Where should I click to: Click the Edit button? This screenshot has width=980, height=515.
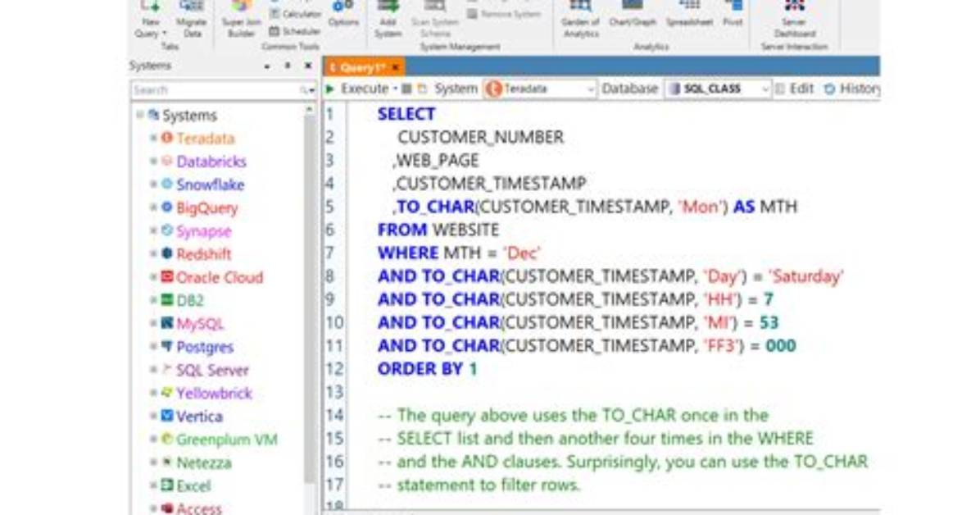tap(794, 89)
